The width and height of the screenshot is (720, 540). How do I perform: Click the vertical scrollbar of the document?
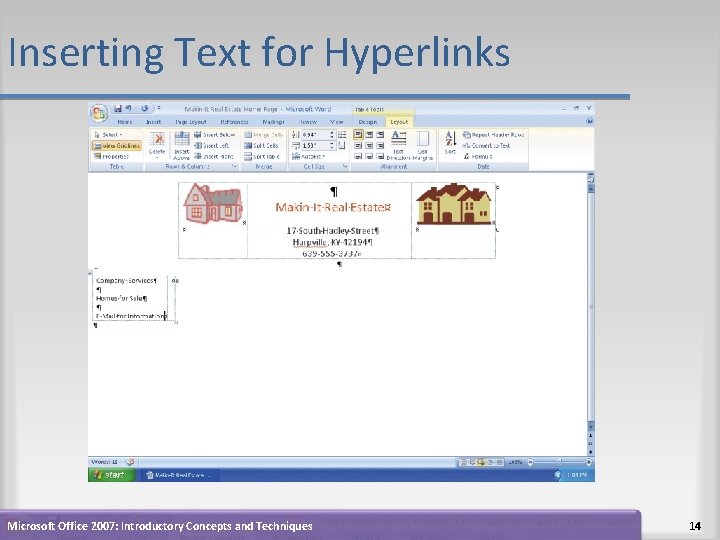tap(591, 307)
